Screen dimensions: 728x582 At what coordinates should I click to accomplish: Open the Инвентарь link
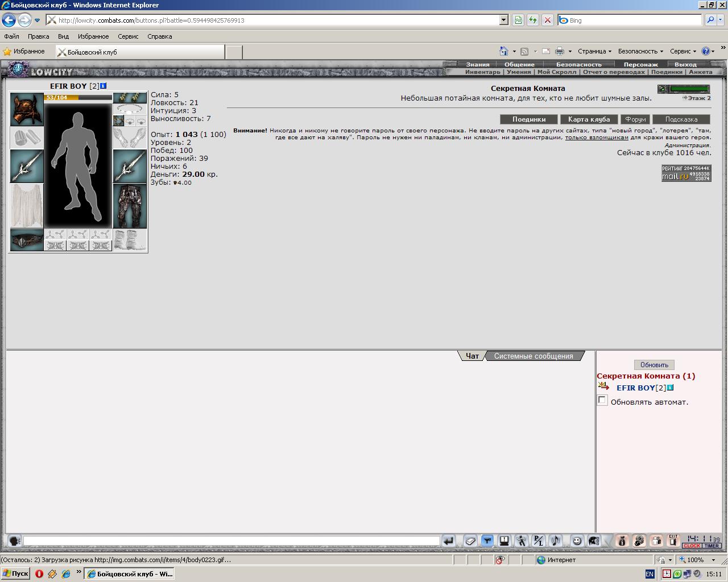[x=482, y=72]
